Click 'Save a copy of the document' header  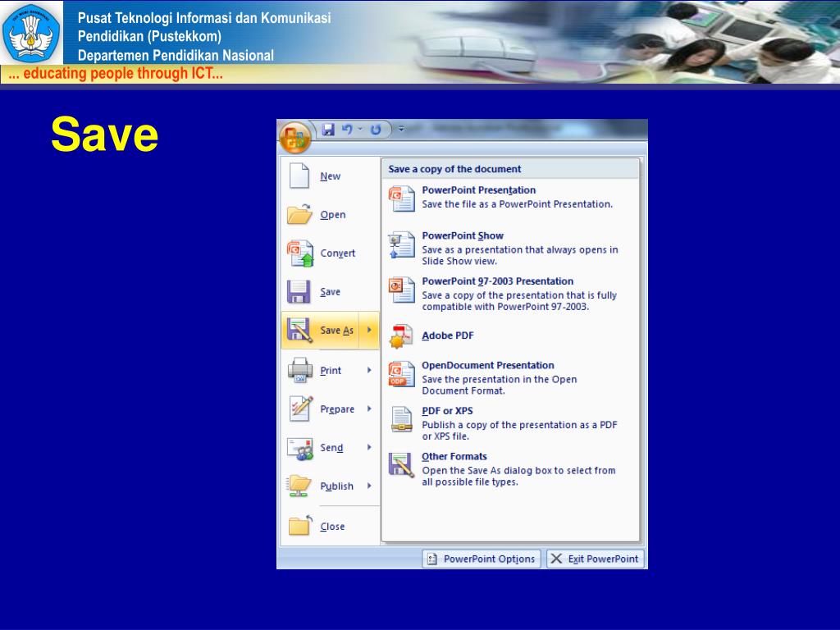coord(454,169)
